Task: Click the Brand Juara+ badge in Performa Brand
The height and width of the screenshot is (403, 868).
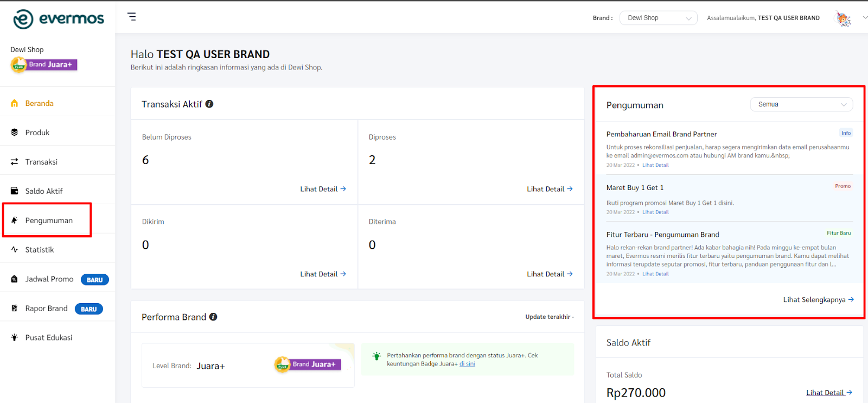Action: [308, 364]
